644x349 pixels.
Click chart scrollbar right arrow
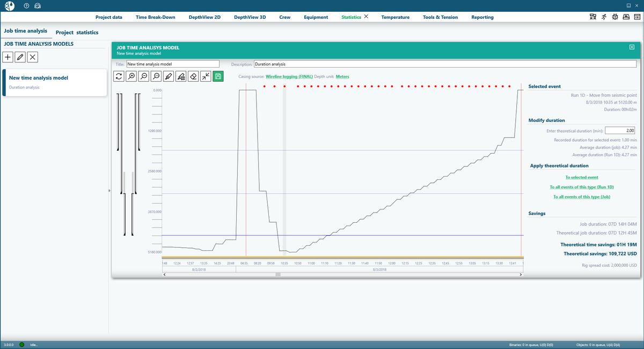[x=521, y=274]
